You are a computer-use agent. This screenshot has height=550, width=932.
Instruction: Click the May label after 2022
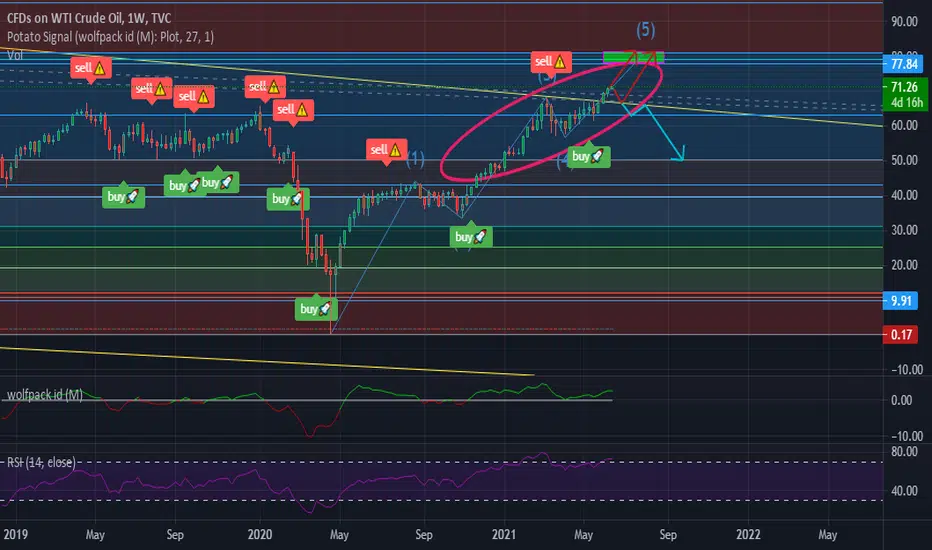pyautogui.click(x=827, y=535)
